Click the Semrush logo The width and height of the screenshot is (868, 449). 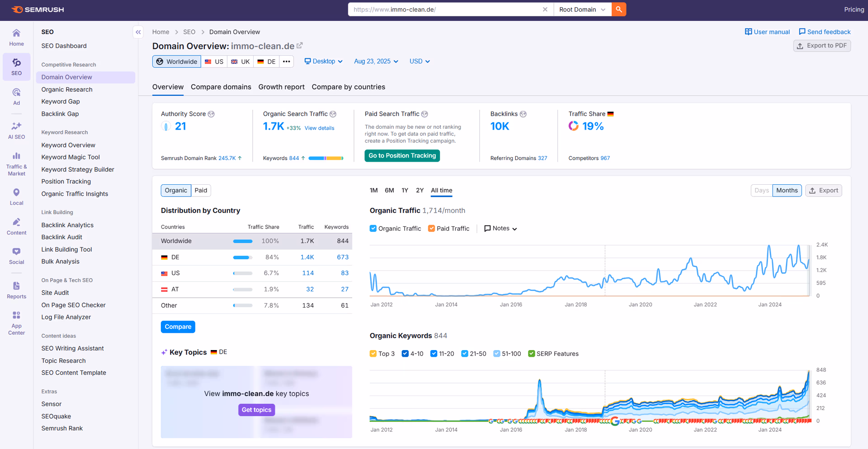click(38, 9)
